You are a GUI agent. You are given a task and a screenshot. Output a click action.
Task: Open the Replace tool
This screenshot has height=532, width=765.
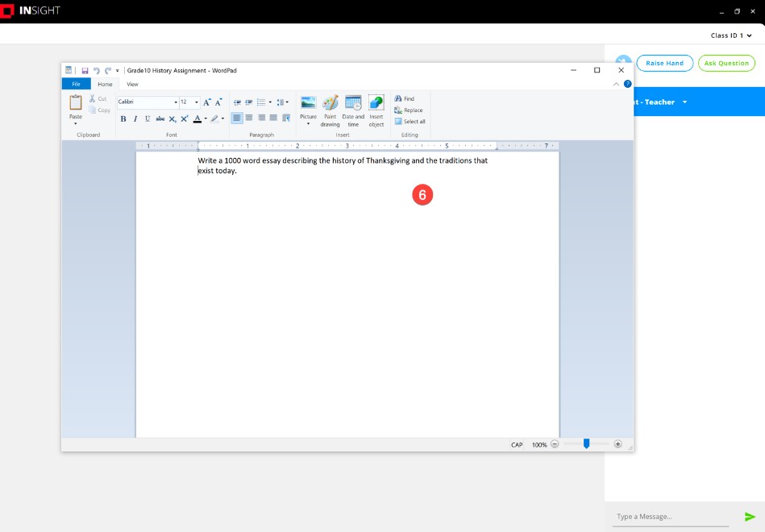tap(409, 110)
